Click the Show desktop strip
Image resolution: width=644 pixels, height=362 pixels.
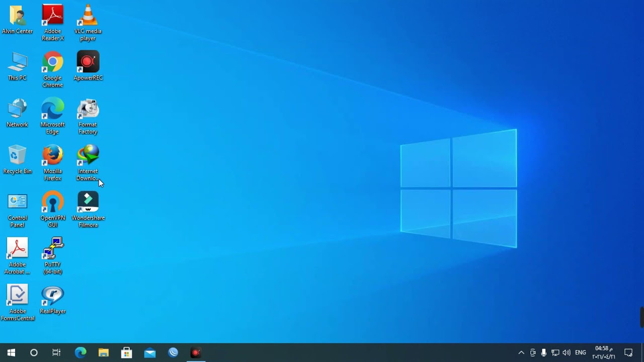click(642, 352)
